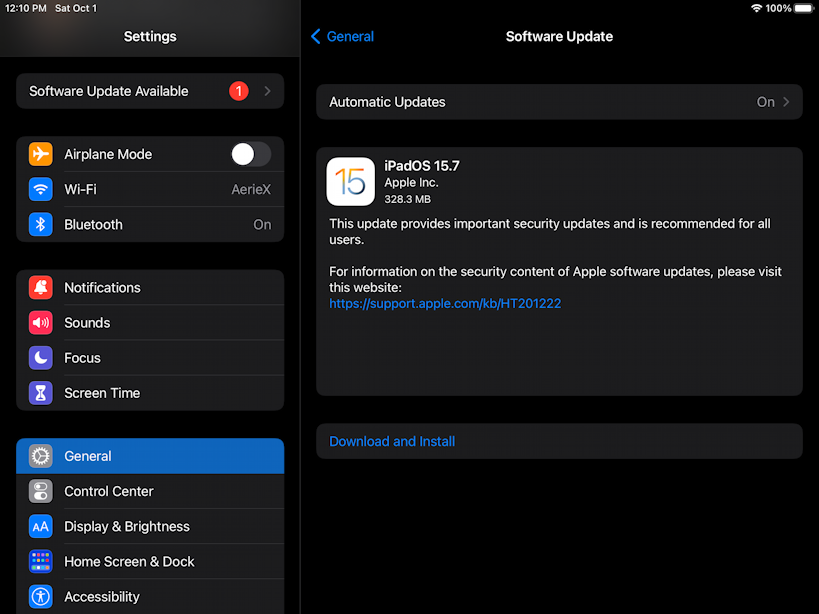Tap the Screen Time hourglass icon
819x614 pixels.
pyautogui.click(x=41, y=393)
